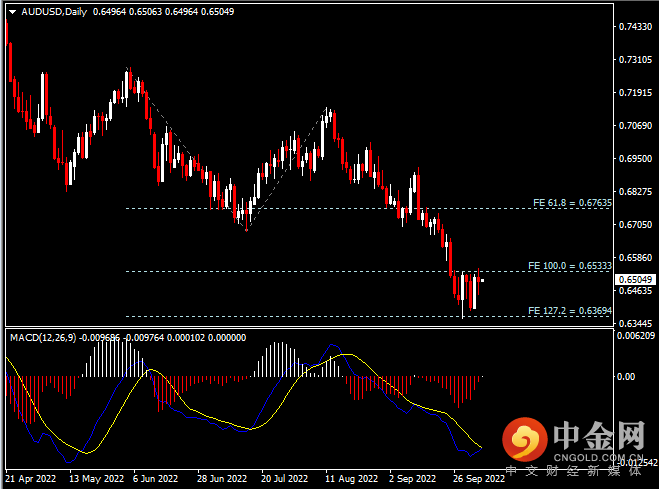Click the MACD values -0.009686 readout

coord(100,338)
